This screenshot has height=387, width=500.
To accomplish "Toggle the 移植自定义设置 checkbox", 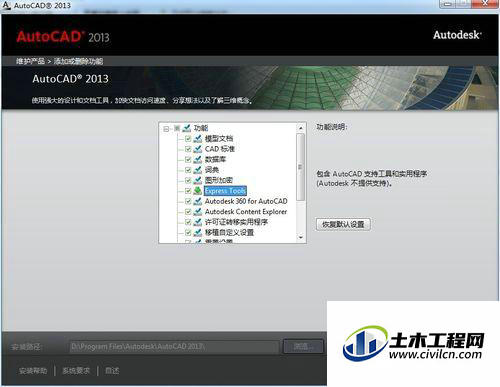I will pos(188,233).
